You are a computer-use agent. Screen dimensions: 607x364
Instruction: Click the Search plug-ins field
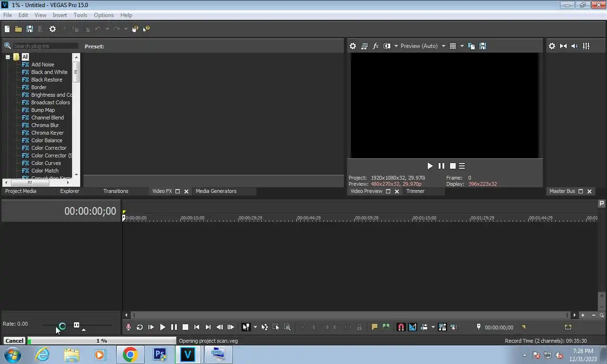pos(46,46)
